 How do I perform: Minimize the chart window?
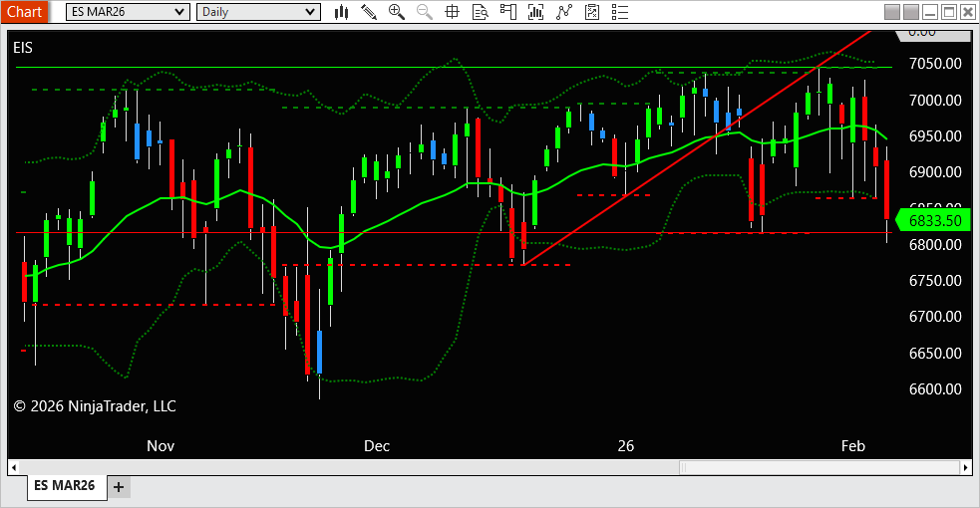tap(930, 12)
